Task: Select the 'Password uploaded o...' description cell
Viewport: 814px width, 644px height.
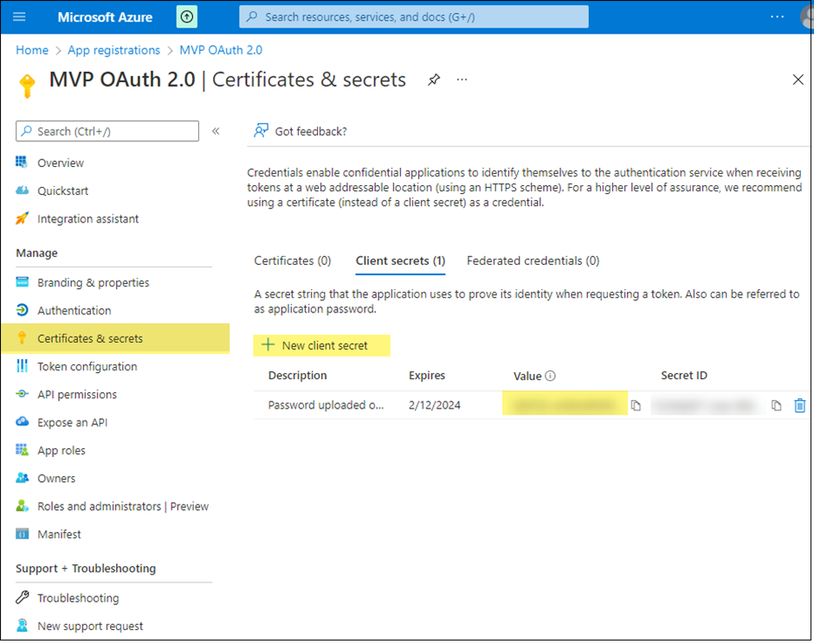Action: (326, 405)
